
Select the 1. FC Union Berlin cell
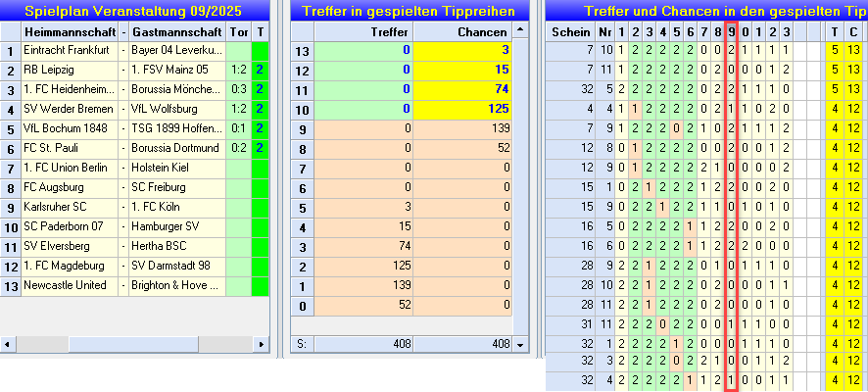pos(70,169)
